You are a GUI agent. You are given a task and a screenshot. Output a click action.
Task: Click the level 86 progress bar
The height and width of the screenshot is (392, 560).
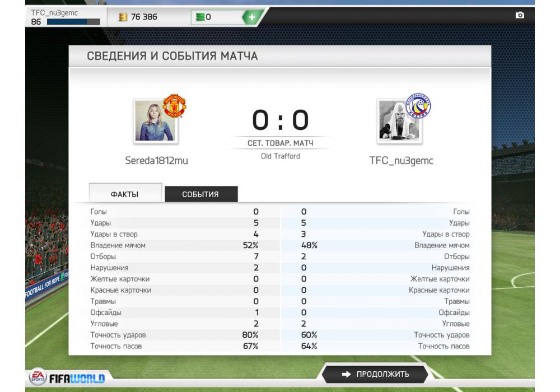coord(73,22)
